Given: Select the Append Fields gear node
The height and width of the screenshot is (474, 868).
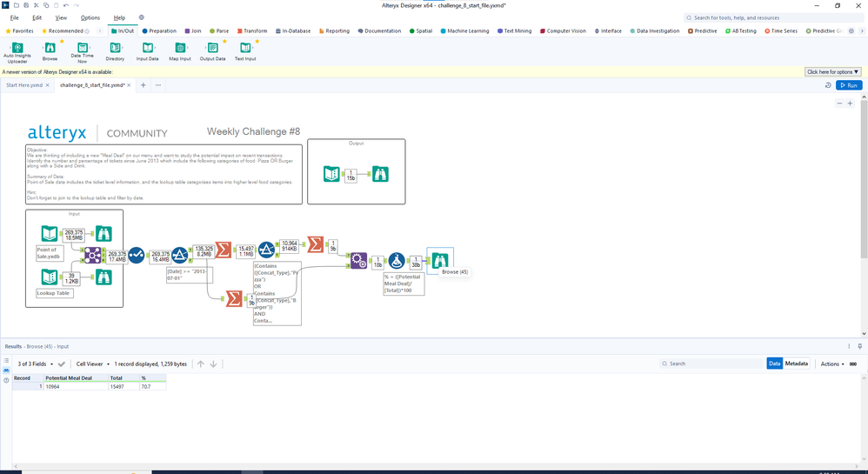Looking at the screenshot, I should [x=358, y=261].
